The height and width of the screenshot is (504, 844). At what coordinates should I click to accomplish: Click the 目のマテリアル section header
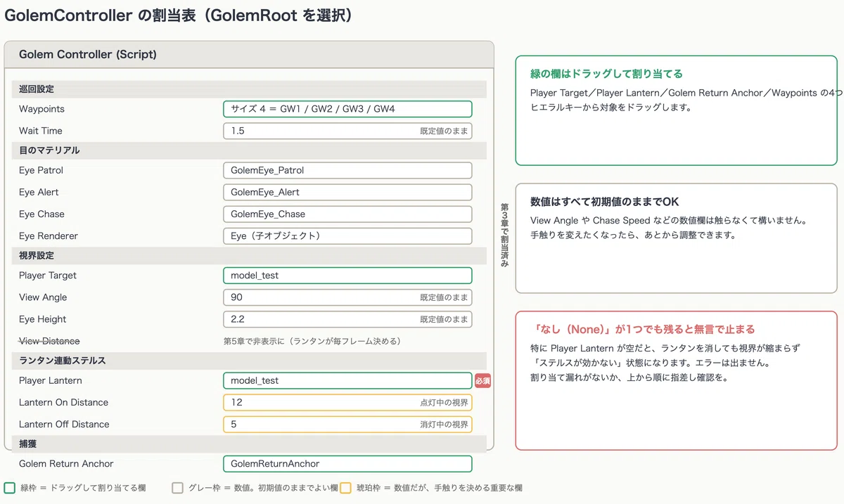(x=249, y=150)
